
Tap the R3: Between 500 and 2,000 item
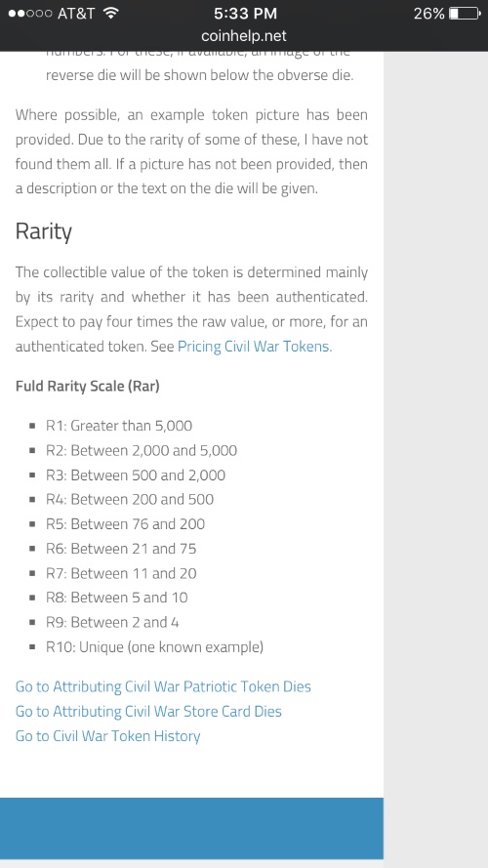pos(136,475)
